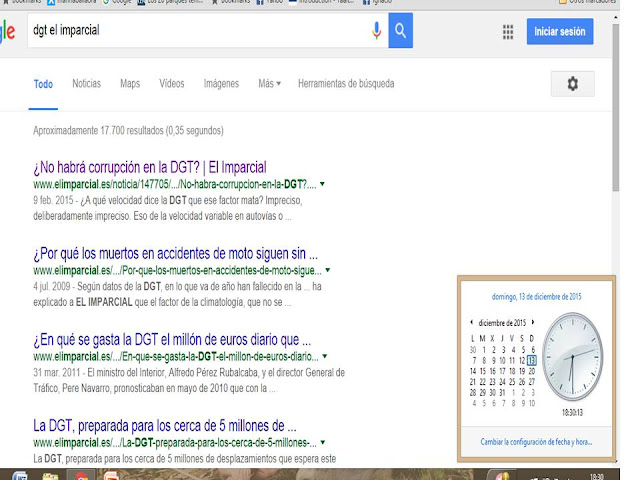Viewport: 640px width, 480px height.
Task: Open result 'La DGT, preparada para los cerca de 5 millones'
Action: (x=165, y=426)
